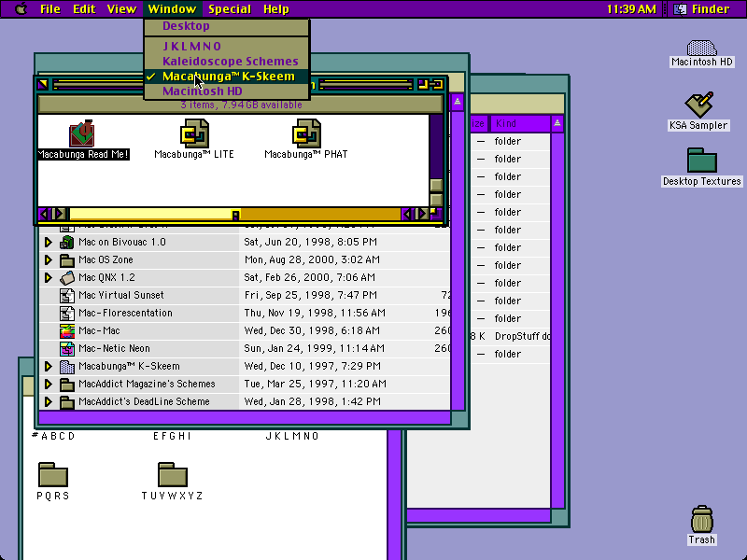
Task: Click the # A B C D folder label
Action: [x=53, y=436]
